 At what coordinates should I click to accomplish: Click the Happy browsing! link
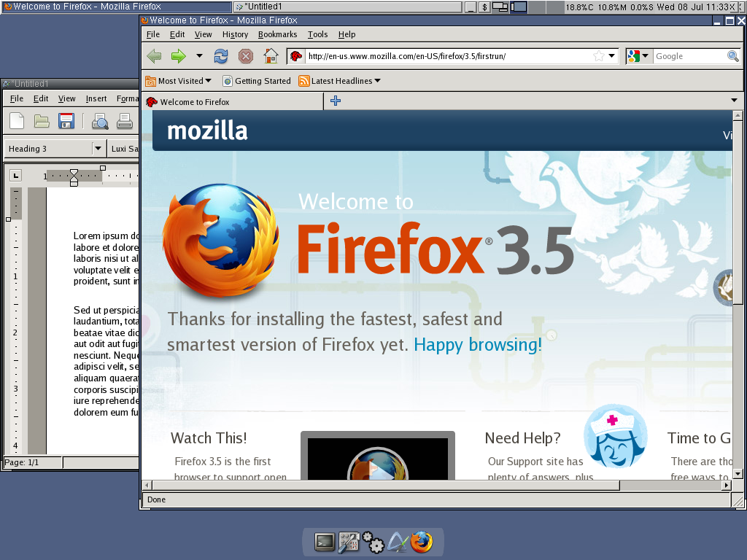(x=478, y=344)
